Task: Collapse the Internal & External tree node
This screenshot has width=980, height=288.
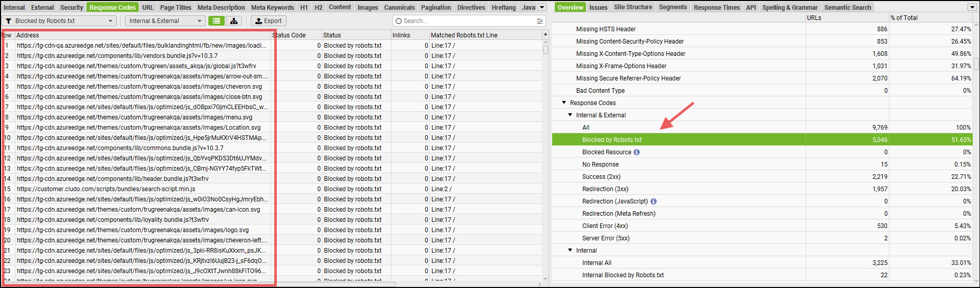Action: 570,115
